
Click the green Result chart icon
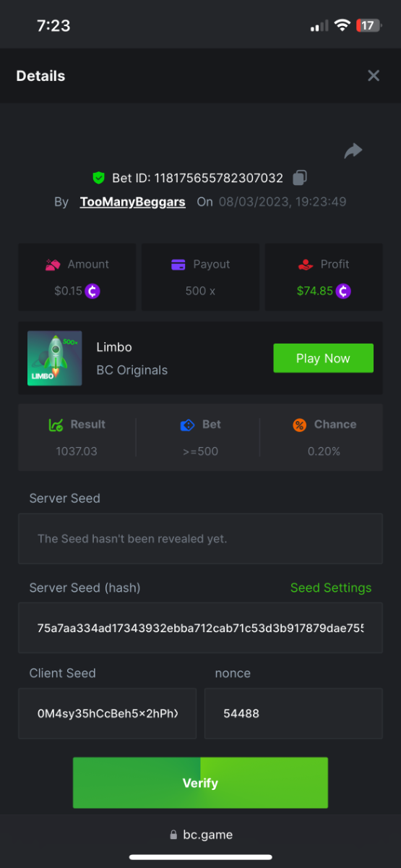(x=56, y=425)
